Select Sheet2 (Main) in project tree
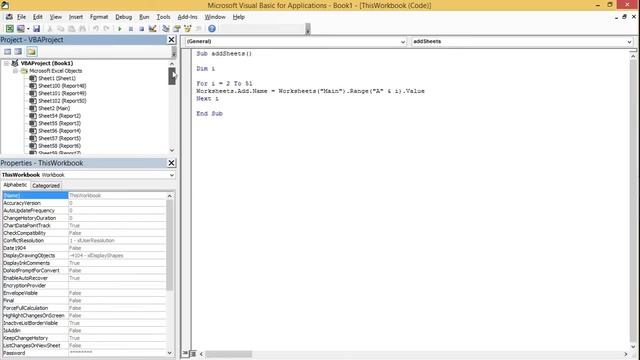 point(54,108)
